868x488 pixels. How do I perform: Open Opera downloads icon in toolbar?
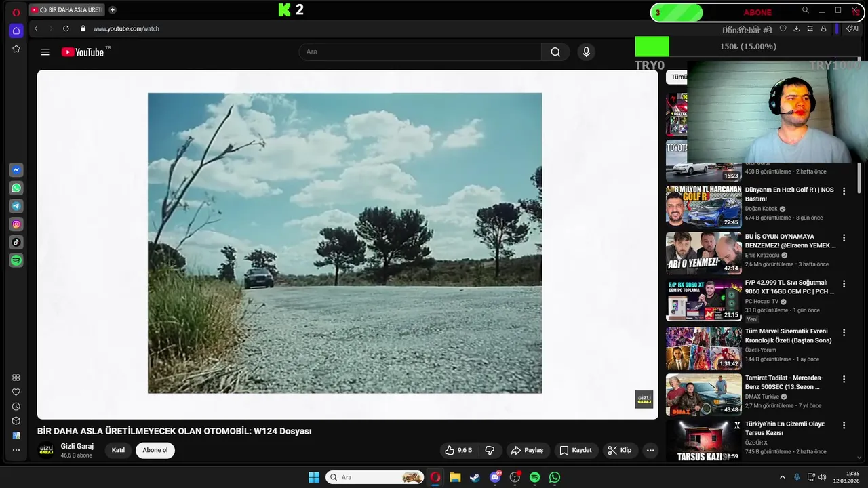[x=796, y=28]
